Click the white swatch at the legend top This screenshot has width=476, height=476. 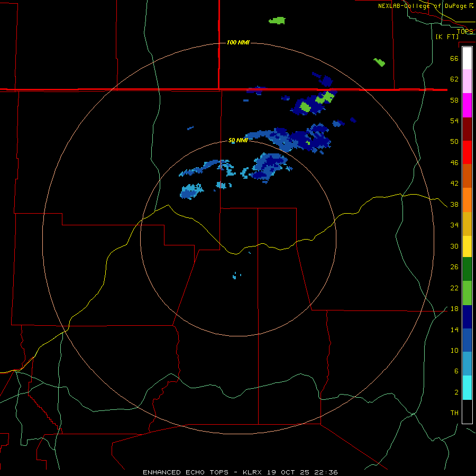pyautogui.click(x=467, y=58)
